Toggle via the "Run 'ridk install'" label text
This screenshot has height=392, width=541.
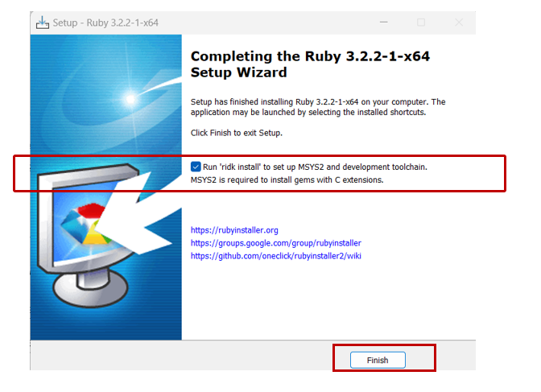coord(315,167)
